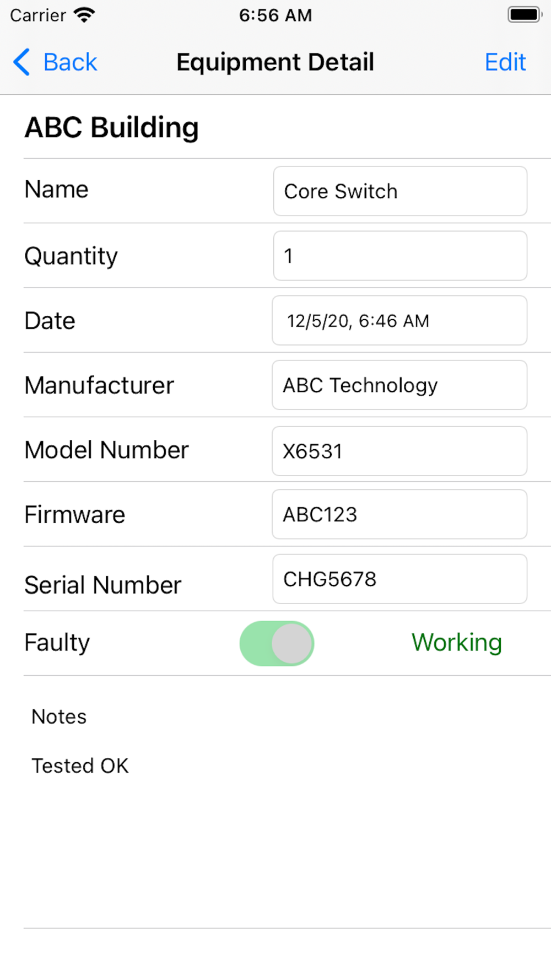Toggle the Faulty switch

click(277, 643)
